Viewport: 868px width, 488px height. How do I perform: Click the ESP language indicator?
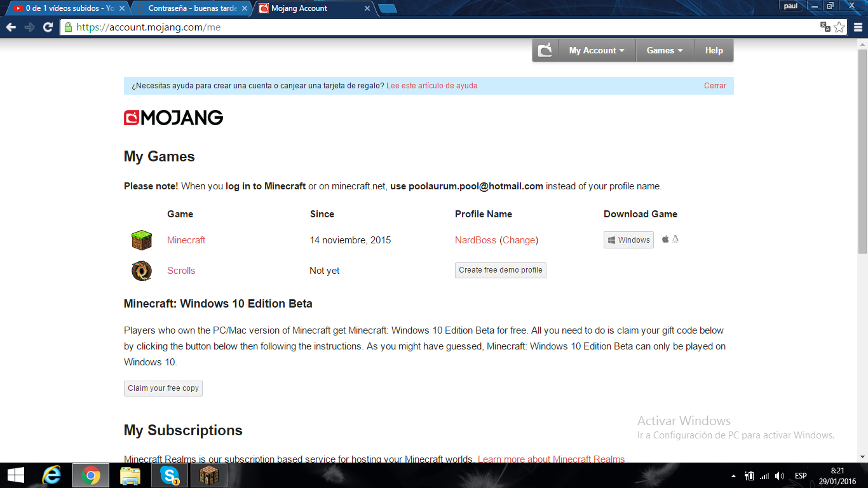(x=801, y=476)
